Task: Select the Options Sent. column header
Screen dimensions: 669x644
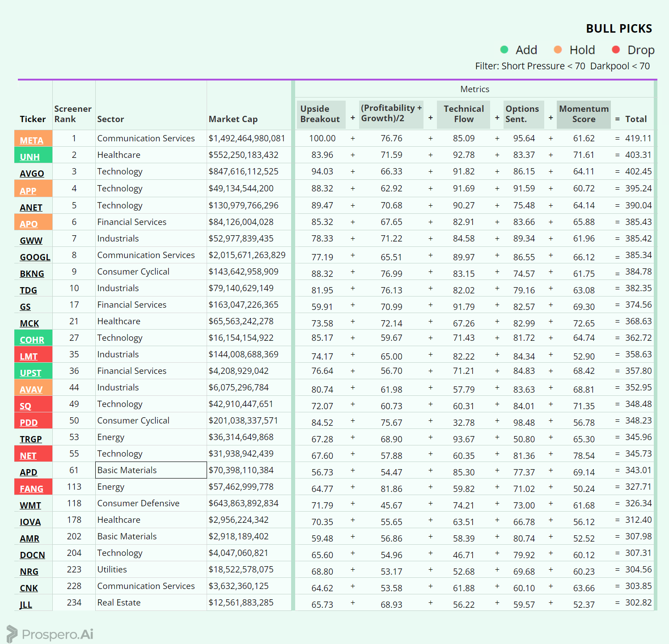Action: pos(524,114)
